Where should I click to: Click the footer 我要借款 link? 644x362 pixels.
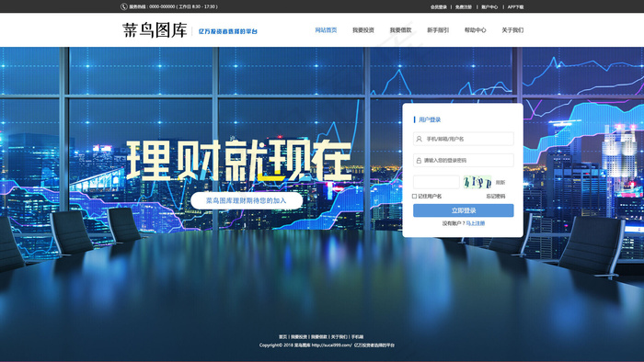point(318,337)
